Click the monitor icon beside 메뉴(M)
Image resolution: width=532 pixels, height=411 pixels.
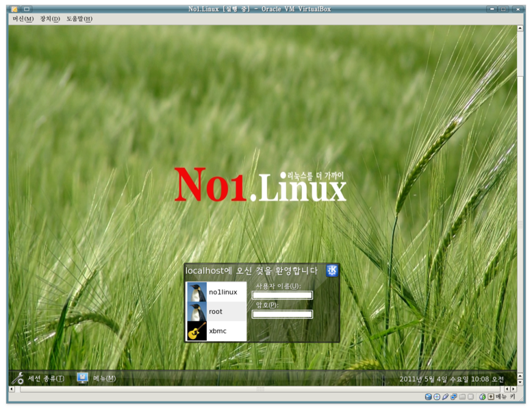pos(82,378)
